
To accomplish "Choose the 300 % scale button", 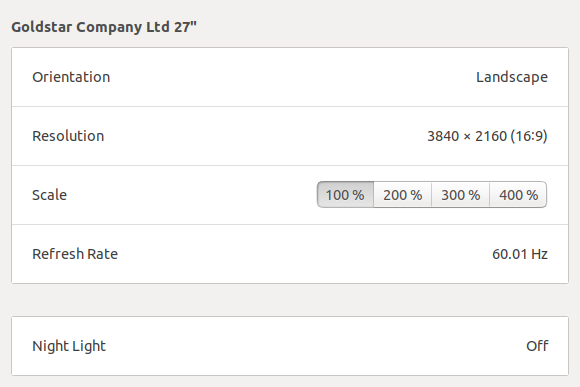I will (461, 195).
